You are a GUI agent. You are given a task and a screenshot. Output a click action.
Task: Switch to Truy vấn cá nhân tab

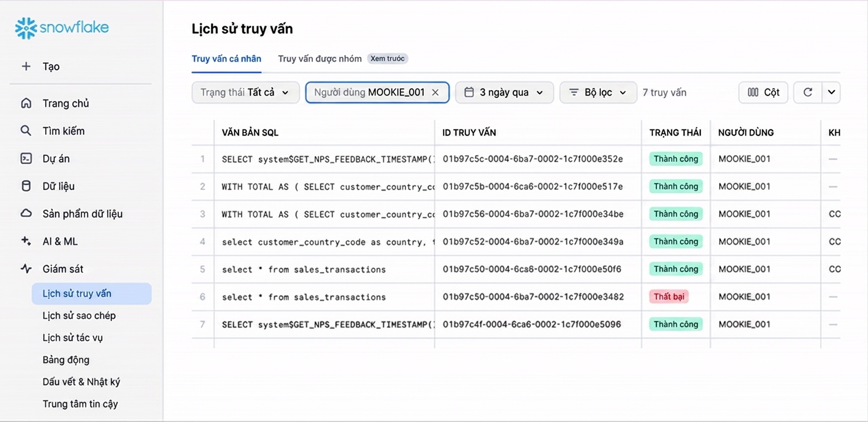226,59
